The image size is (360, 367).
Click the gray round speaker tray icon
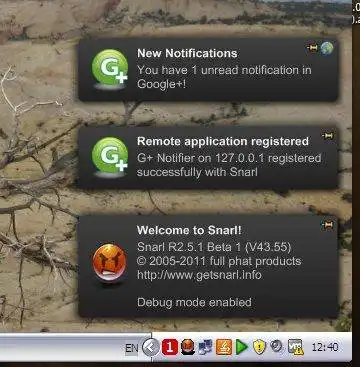pos(276,346)
